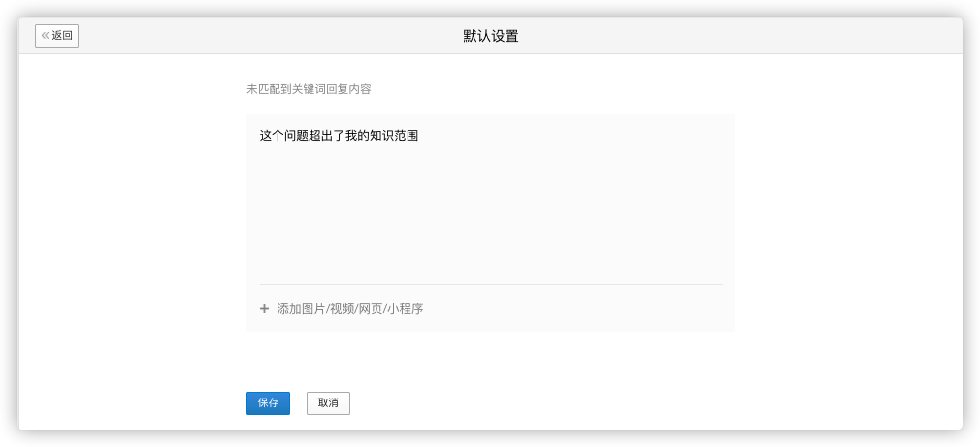Click the plus icon beside 添加图片

pyautogui.click(x=264, y=308)
